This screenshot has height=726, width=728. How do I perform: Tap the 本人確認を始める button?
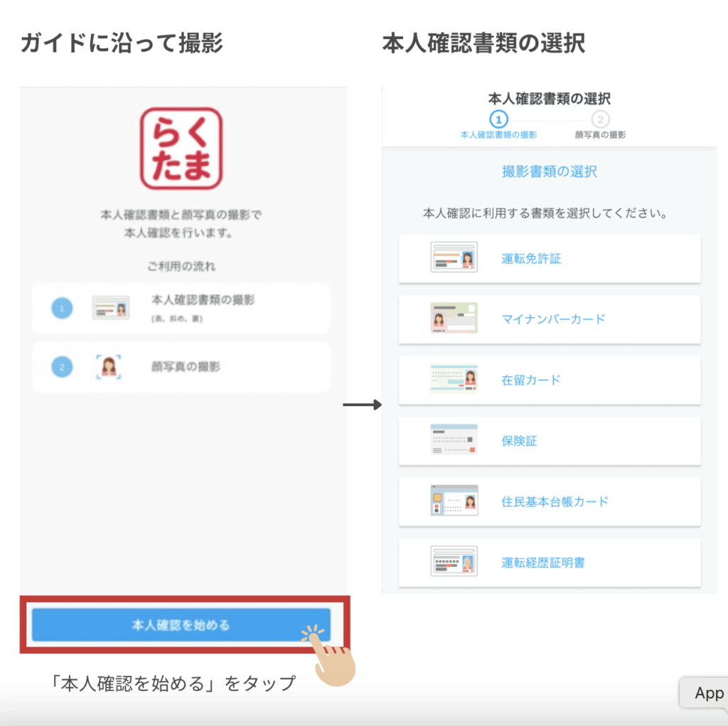pos(181,625)
